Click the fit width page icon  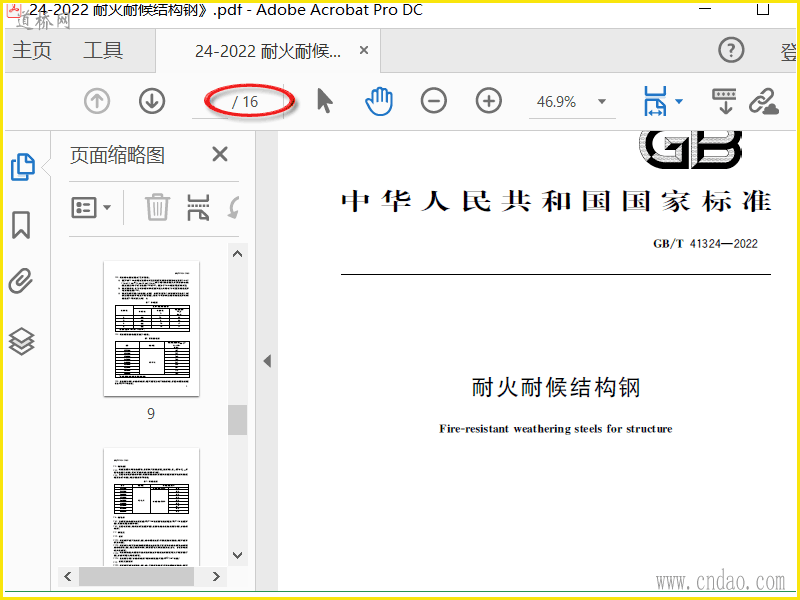coord(655,101)
